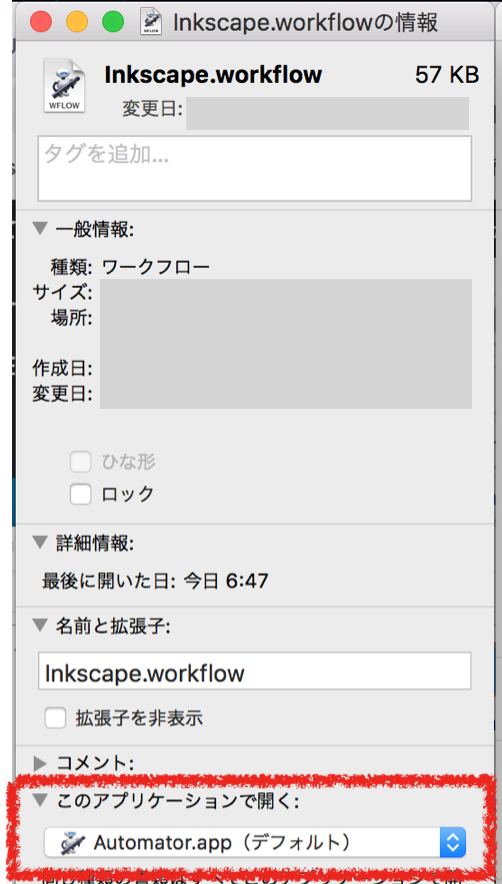Click the Inkscape.workflow name text field
Viewport: 502px width, 884px height.
254,671
